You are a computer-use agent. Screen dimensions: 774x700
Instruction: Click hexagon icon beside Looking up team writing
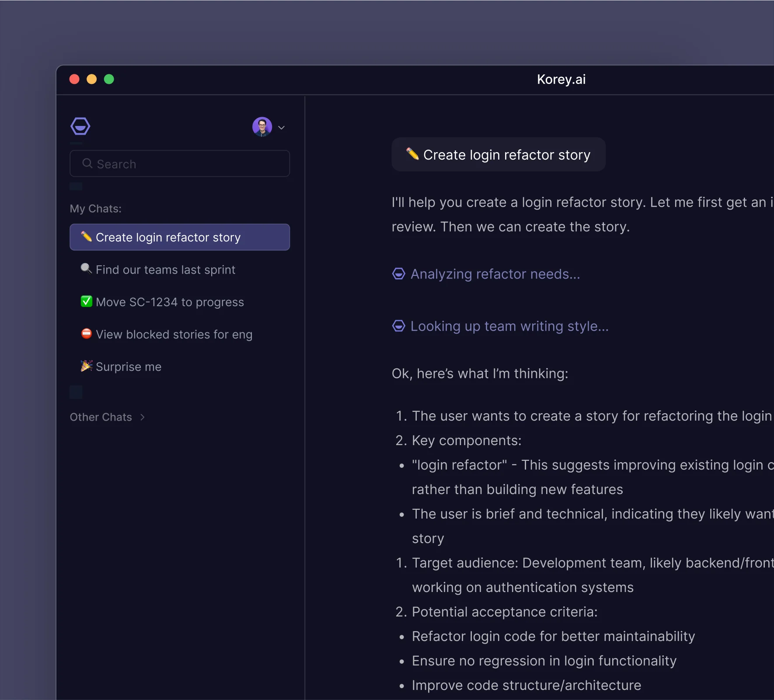click(399, 326)
